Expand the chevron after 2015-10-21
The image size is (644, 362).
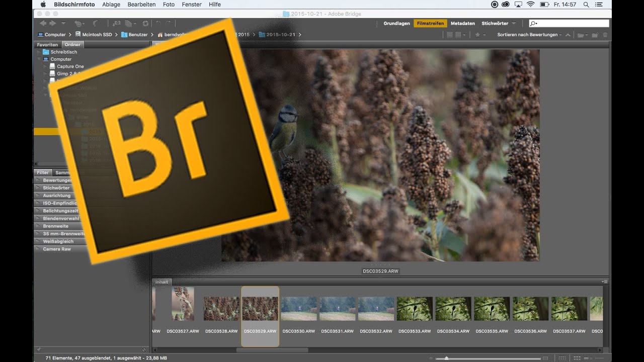[x=300, y=35]
